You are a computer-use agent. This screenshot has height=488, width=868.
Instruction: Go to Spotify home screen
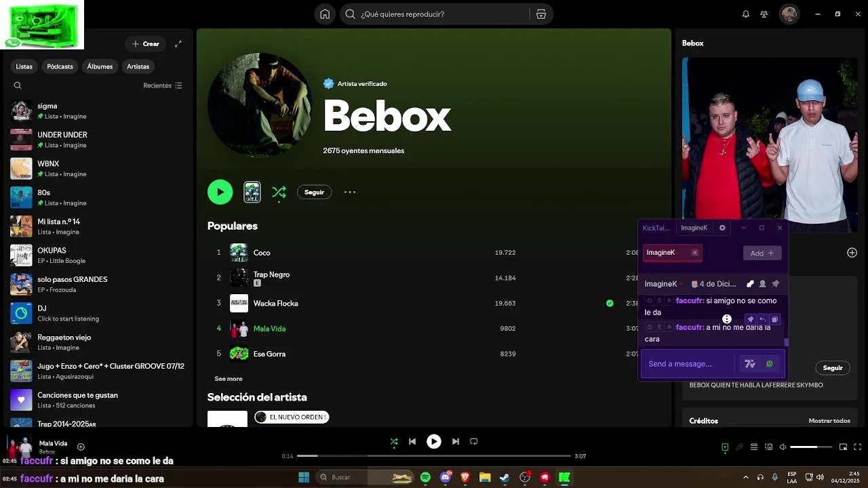click(x=325, y=14)
